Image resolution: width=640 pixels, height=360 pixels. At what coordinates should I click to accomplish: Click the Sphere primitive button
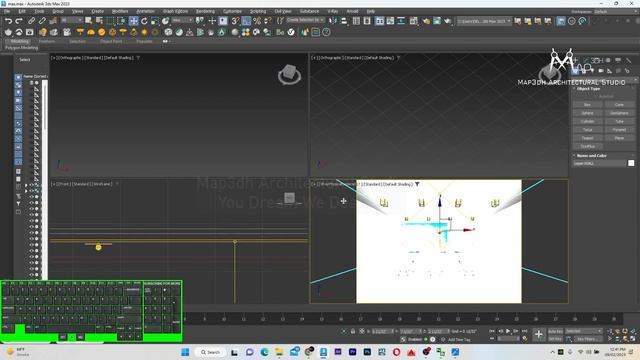[x=587, y=113]
